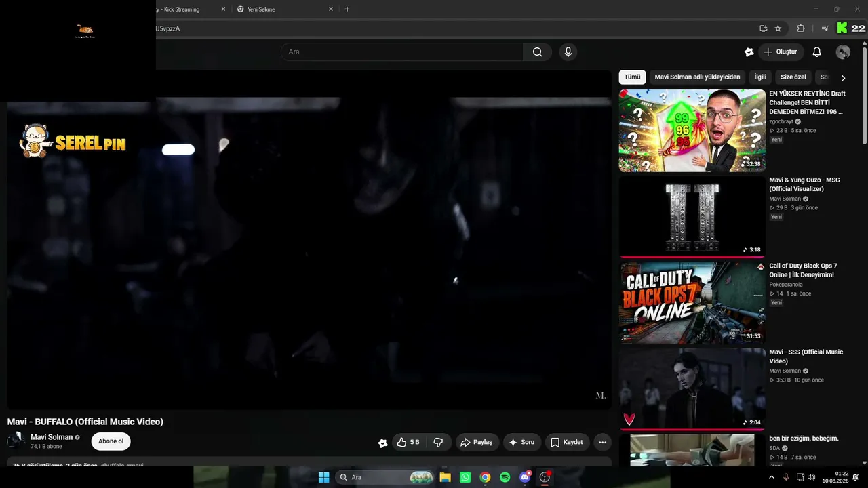Screen dimensions: 868x488
Task: Click the #buffalo hashtag in description
Action: 113,466
